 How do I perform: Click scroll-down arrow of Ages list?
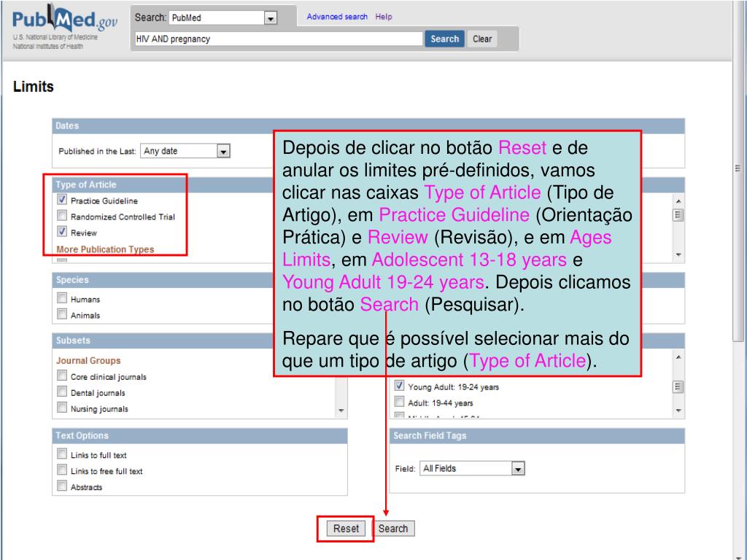coord(678,411)
